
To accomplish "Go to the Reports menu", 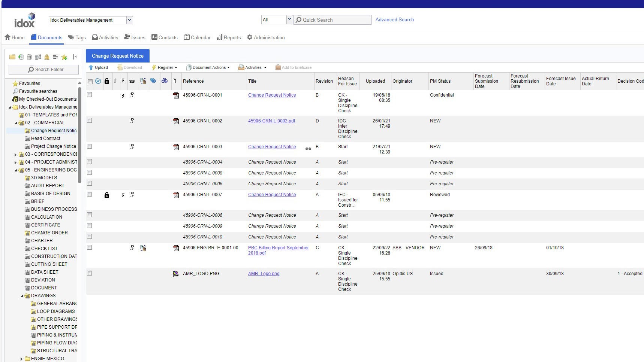I will [229, 37].
